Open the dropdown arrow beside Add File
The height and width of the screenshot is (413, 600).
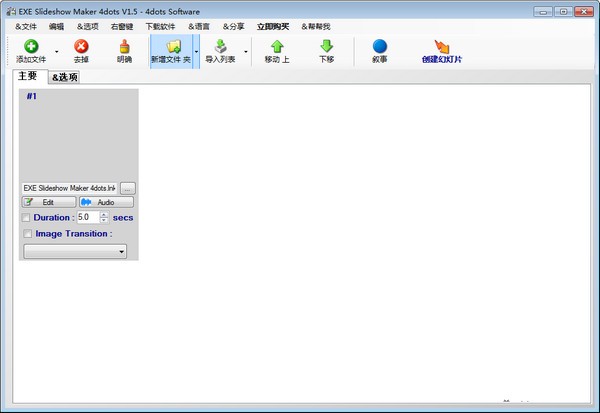click(56, 51)
